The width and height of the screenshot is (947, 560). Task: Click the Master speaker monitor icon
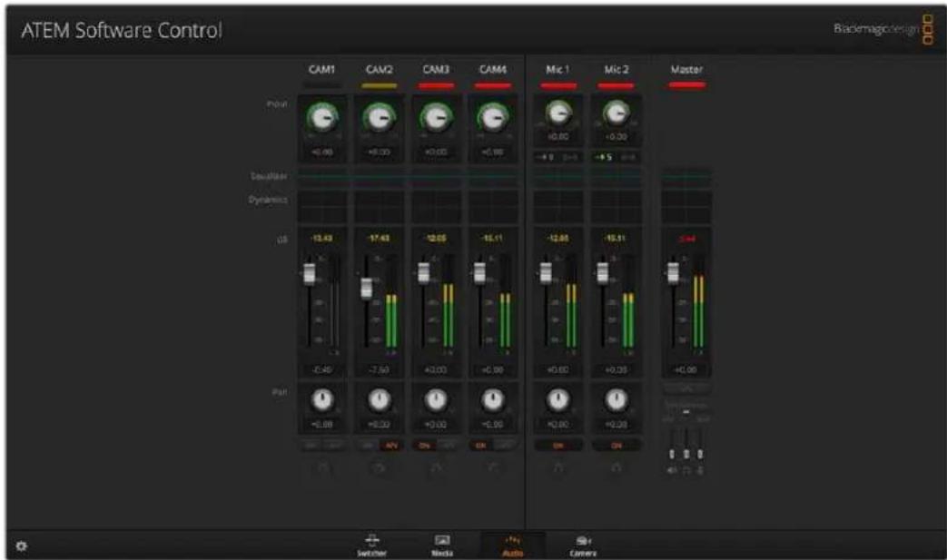coord(672,470)
